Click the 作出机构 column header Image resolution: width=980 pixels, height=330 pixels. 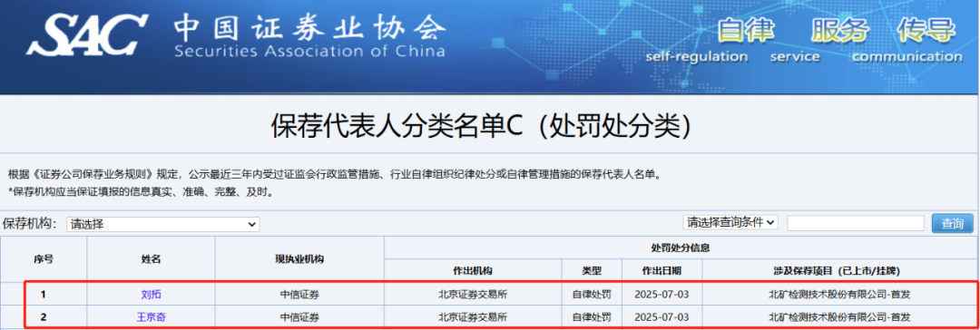[x=473, y=271]
